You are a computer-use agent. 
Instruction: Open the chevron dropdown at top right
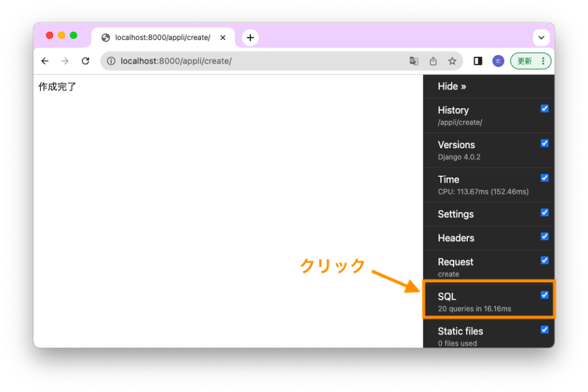point(542,37)
